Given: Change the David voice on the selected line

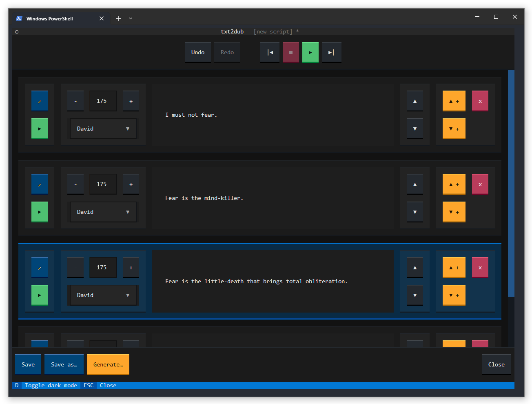Looking at the screenshot, I should [103, 295].
